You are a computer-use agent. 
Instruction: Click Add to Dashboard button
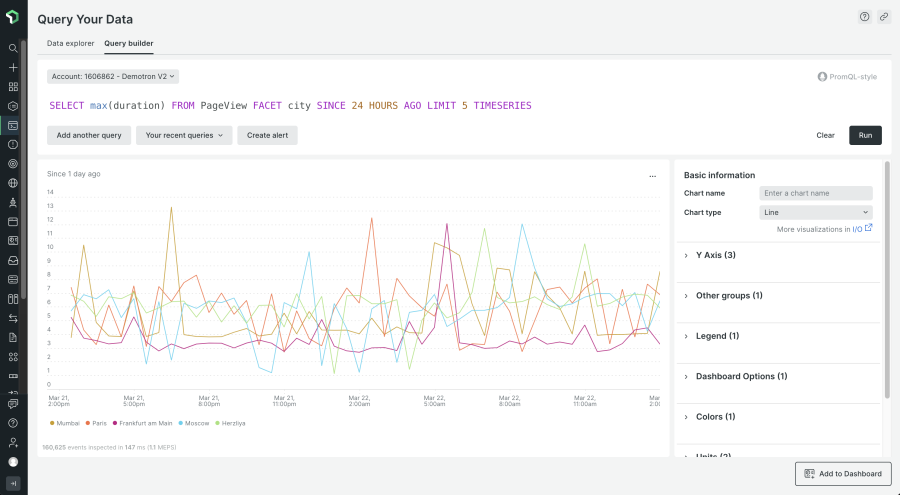pos(842,473)
